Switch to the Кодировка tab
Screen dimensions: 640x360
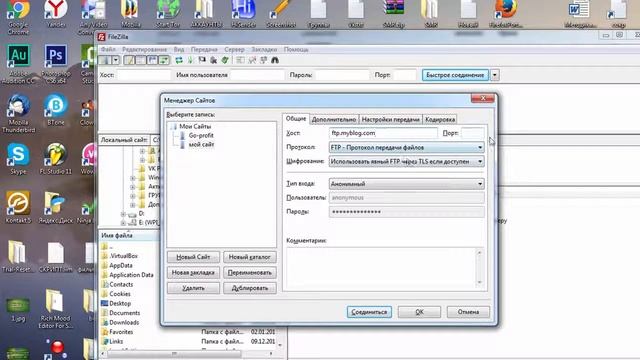tap(440, 120)
